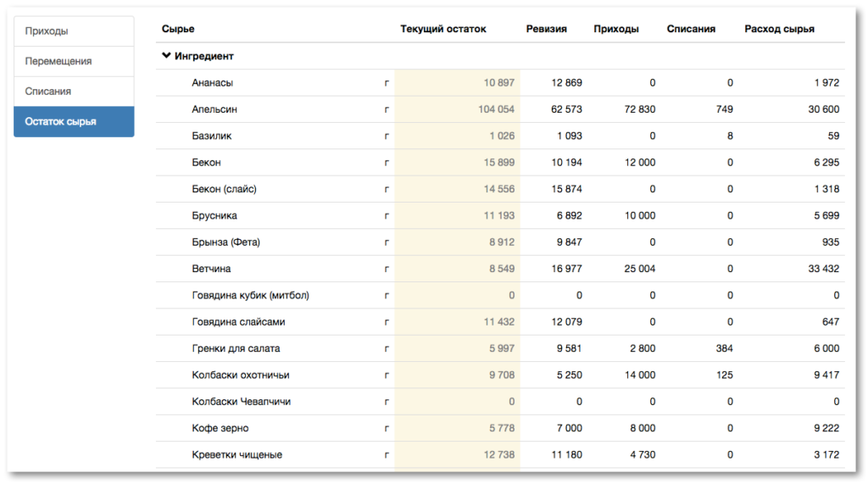Image resolution: width=868 pixels, height=484 pixels.
Task: Select the Бекон (слайс) row
Action: tap(500, 189)
